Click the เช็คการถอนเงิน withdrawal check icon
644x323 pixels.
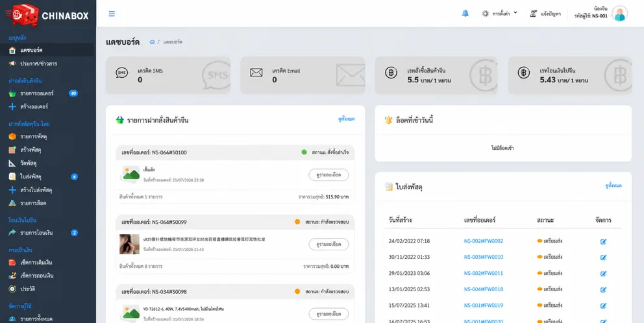[12, 276]
